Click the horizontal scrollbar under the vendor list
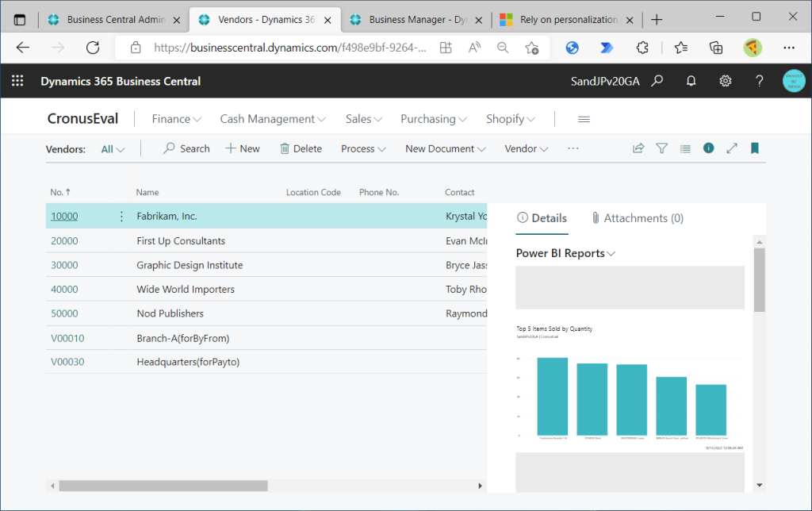This screenshot has height=511, width=812. 163,486
